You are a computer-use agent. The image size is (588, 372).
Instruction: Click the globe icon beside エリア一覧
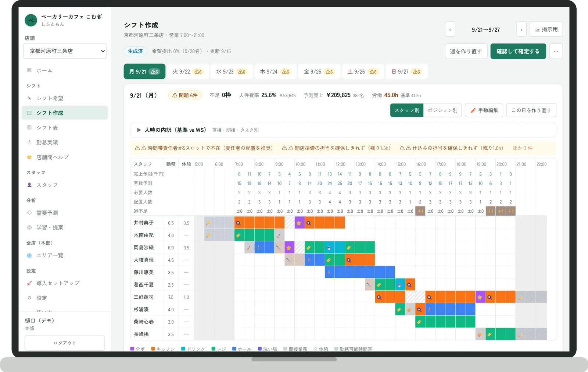pos(29,255)
